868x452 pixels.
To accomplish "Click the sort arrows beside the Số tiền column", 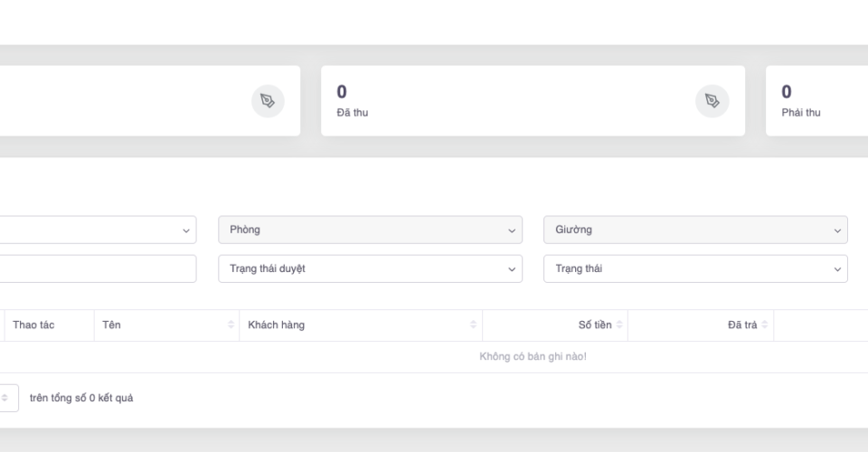I will (x=619, y=325).
